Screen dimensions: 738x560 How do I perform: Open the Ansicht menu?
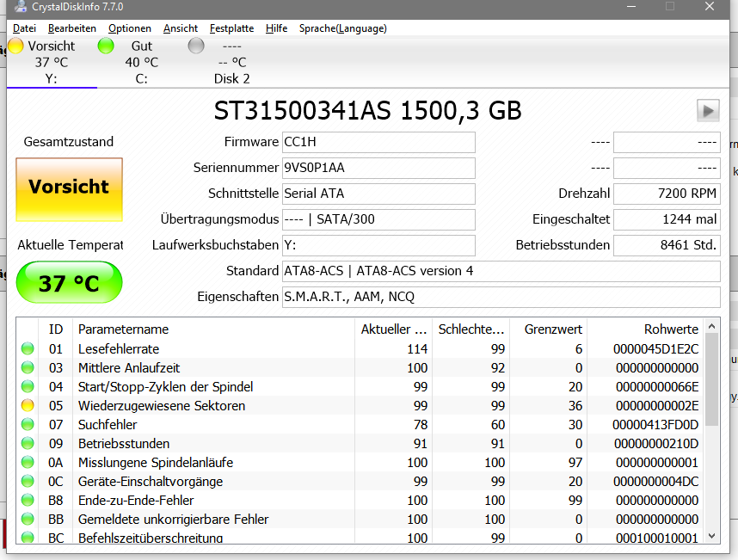[x=181, y=28]
